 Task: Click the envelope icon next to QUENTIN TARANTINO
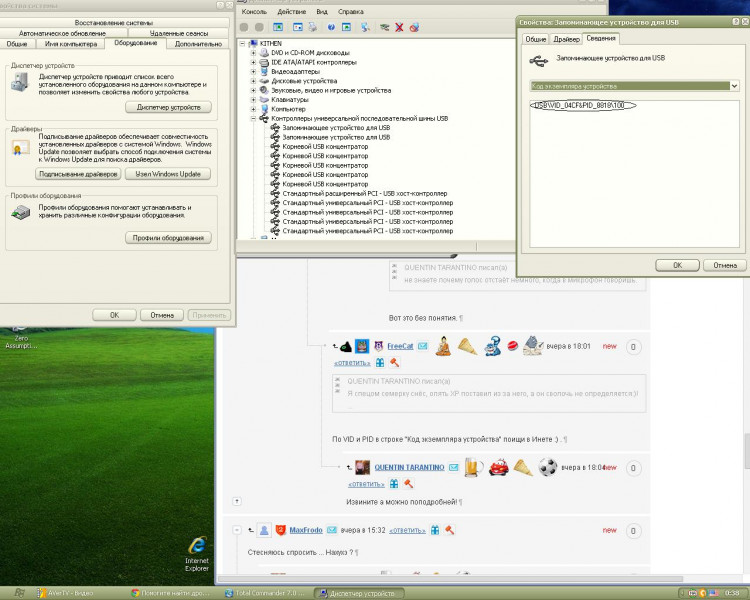[x=455, y=467]
